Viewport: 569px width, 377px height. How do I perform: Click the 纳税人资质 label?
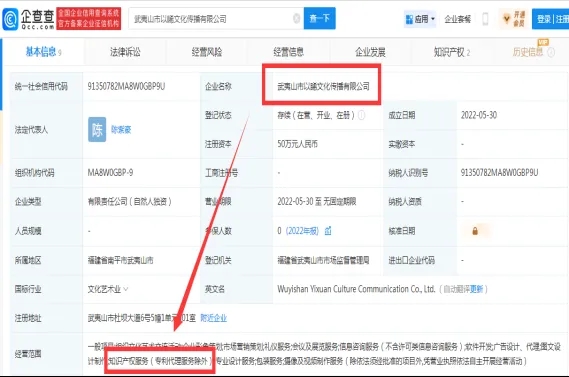click(405, 201)
